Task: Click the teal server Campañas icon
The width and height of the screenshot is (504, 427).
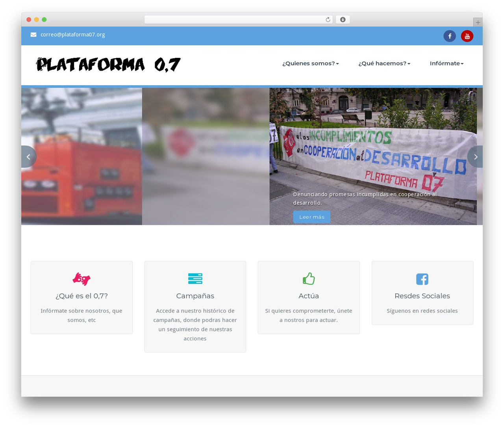Action: pyautogui.click(x=195, y=278)
